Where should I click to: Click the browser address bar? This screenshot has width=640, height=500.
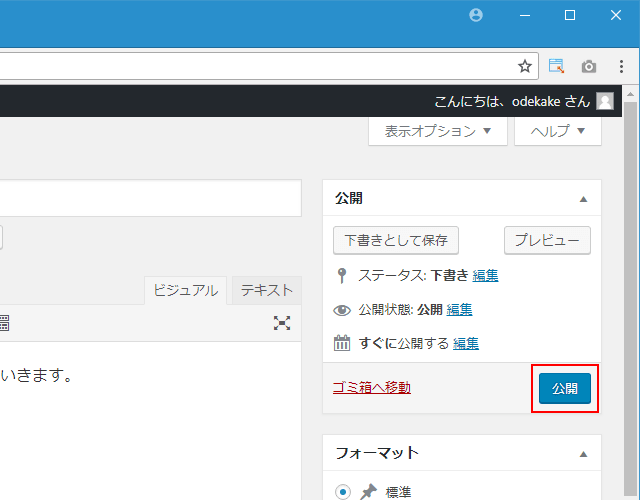coord(269,66)
